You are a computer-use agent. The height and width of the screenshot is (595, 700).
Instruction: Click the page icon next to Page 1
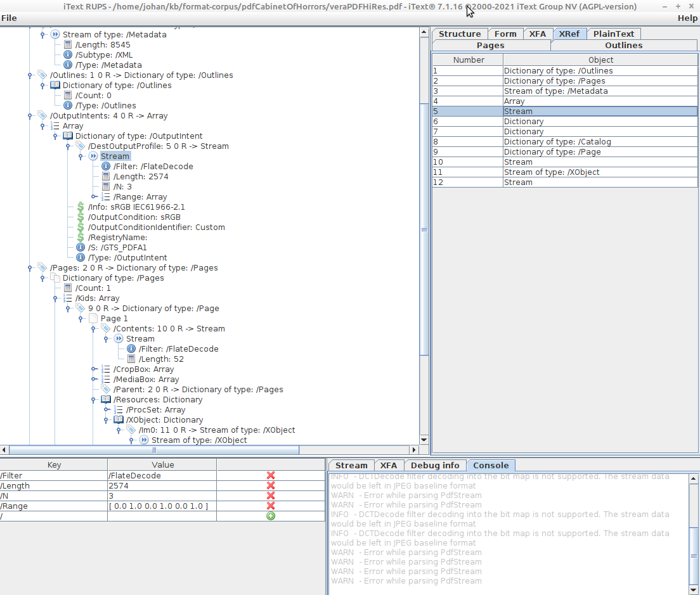[93, 318]
